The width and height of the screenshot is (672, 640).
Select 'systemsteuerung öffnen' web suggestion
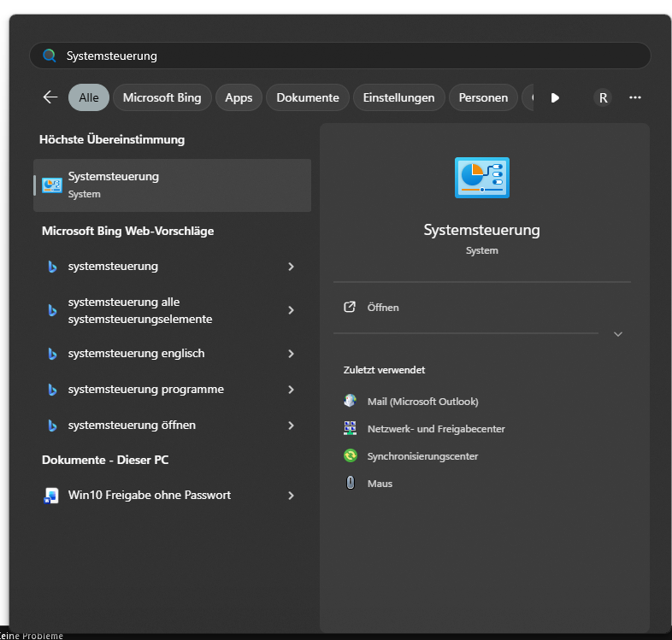pos(132,426)
